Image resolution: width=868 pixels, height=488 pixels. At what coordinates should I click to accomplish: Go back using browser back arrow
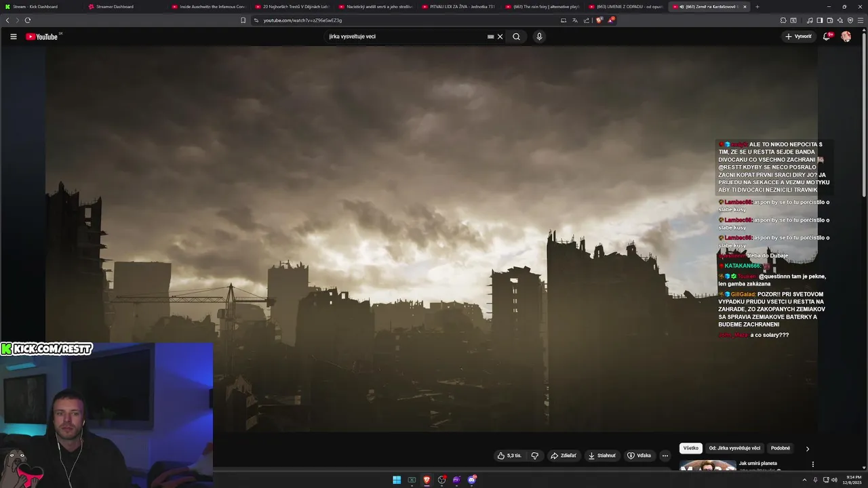pos(7,20)
